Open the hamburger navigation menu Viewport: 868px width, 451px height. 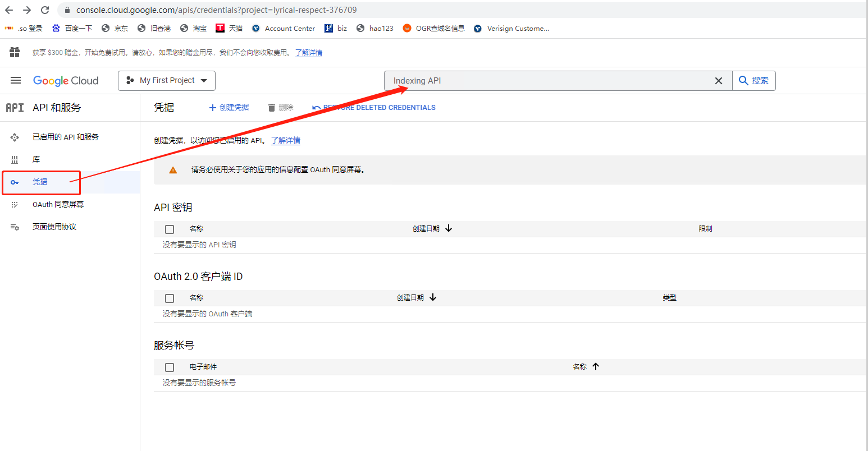click(x=16, y=80)
